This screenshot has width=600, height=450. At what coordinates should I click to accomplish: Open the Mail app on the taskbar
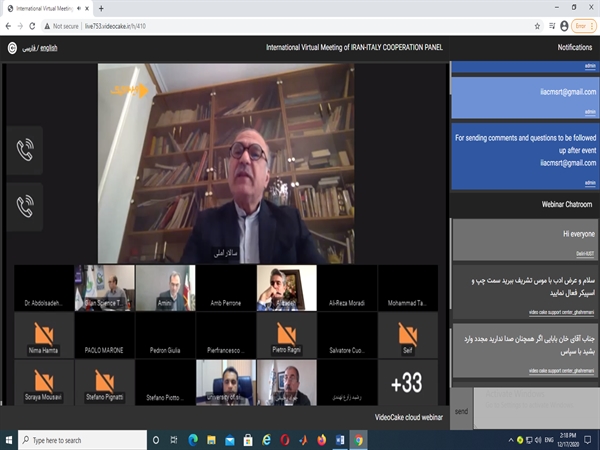230,440
